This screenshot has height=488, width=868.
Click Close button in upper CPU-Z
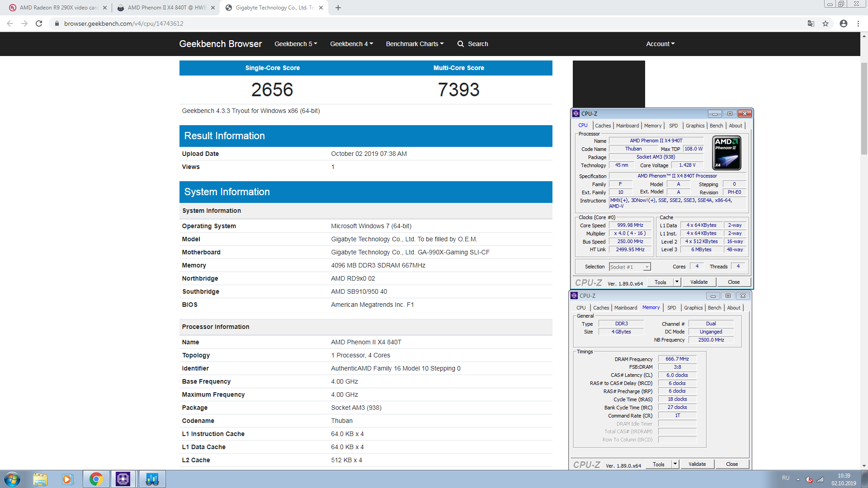pos(734,282)
